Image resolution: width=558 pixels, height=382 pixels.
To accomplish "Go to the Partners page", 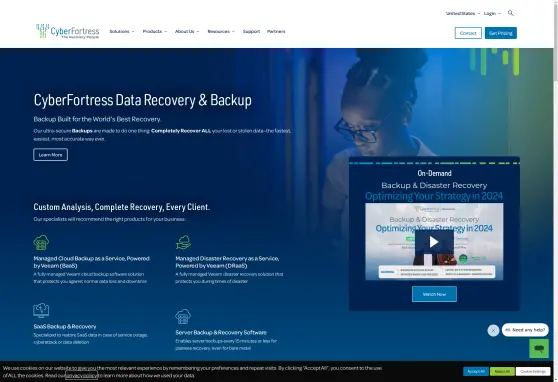I will coord(276,31).
